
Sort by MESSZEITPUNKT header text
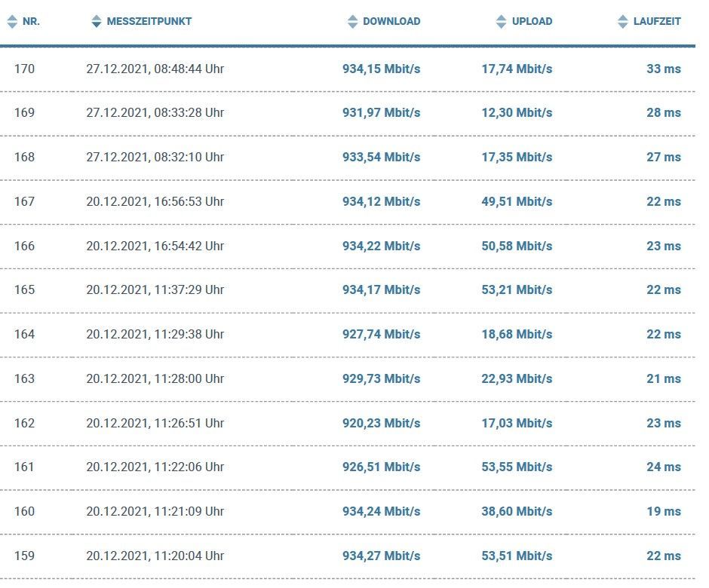[x=149, y=22]
